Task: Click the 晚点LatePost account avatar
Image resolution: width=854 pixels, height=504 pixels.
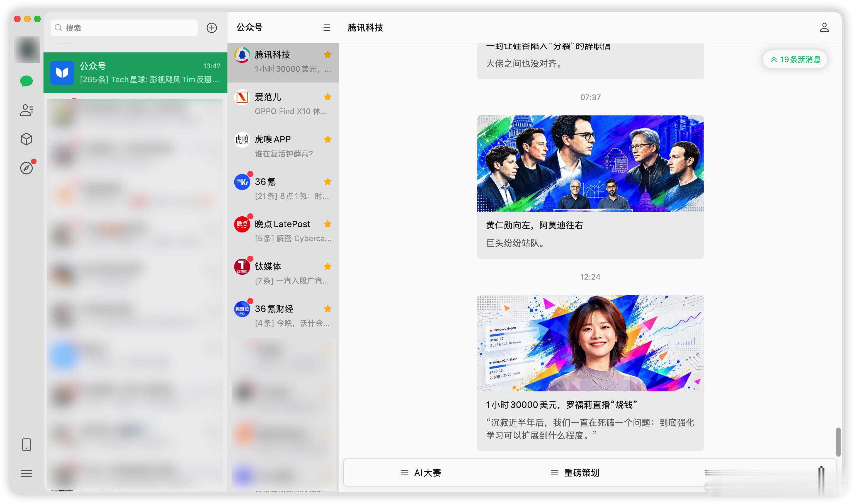Action: click(x=242, y=224)
